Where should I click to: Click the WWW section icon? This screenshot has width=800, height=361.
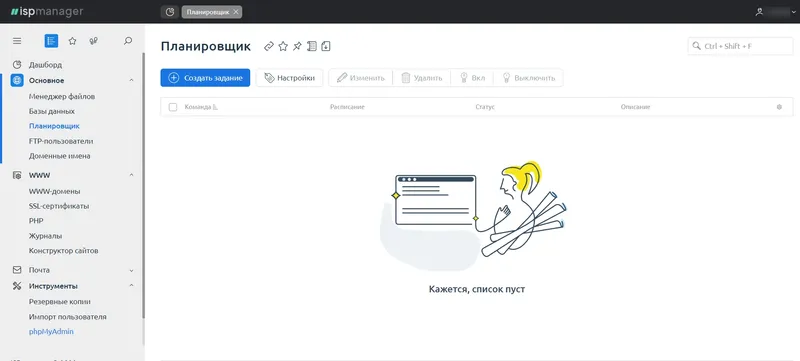point(17,175)
